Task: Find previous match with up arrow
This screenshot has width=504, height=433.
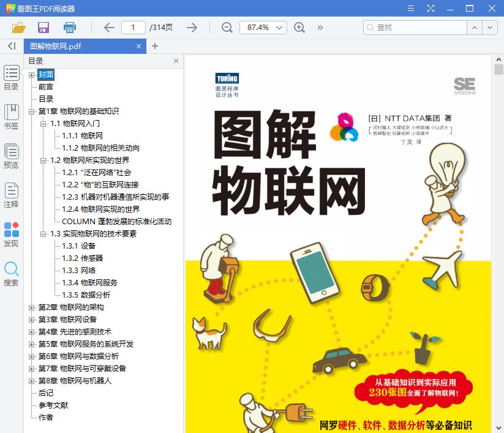Action: point(475,28)
